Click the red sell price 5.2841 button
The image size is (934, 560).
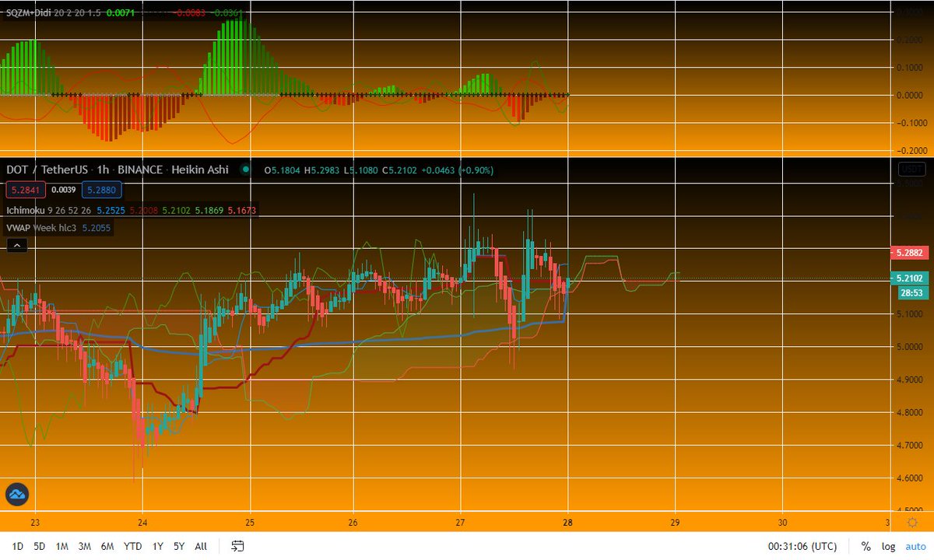coord(25,189)
